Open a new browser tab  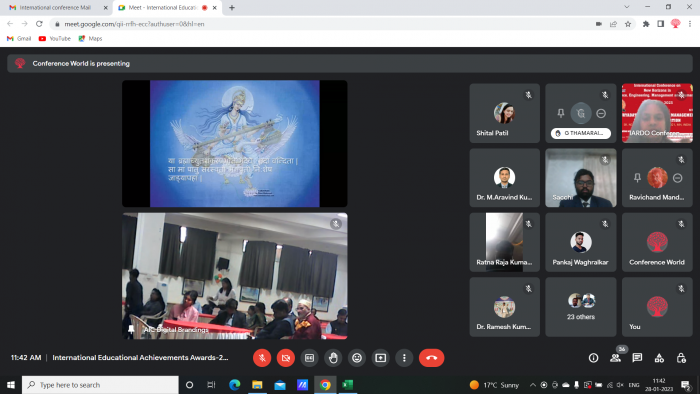tap(232, 8)
